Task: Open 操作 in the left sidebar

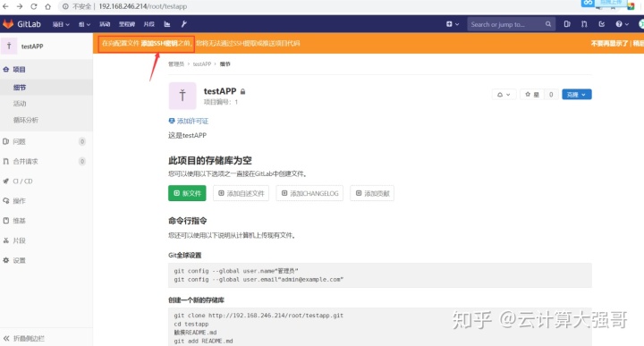Action: (x=47, y=200)
